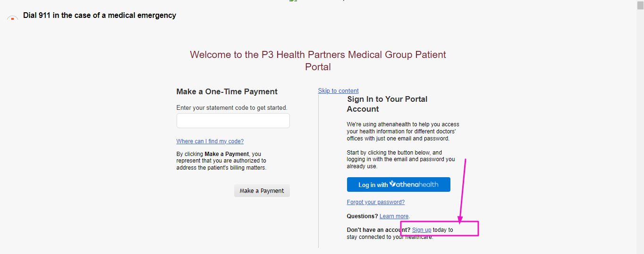Click the 'Log in with' text on blue button
The width and height of the screenshot is (644, 254).
point(373,185)
